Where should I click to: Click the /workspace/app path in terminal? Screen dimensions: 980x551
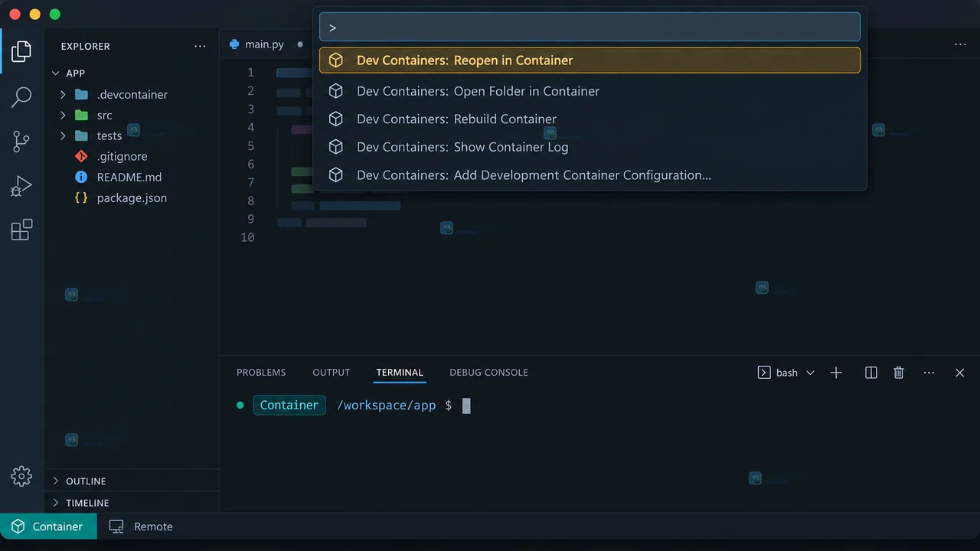[387, 406]
